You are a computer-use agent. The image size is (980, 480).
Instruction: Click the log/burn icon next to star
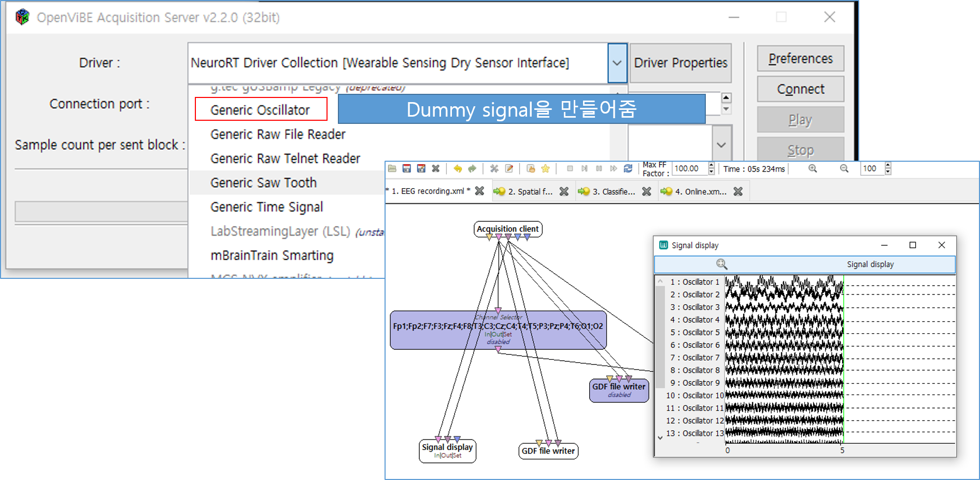coord(531,168)
